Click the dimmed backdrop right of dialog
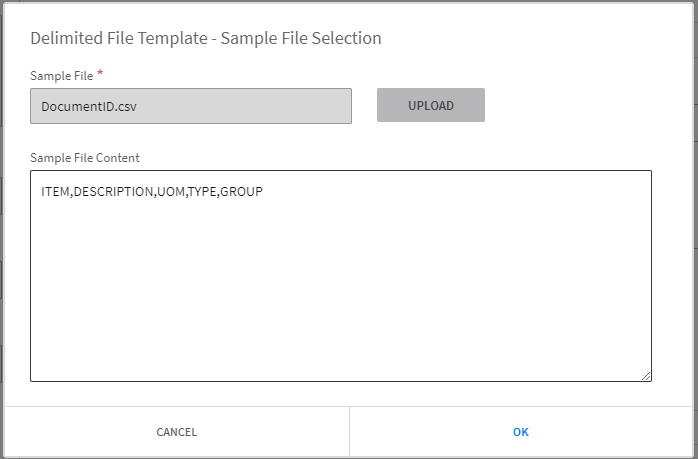The width and height of the screenshot is (698, 459). [696, 230]
